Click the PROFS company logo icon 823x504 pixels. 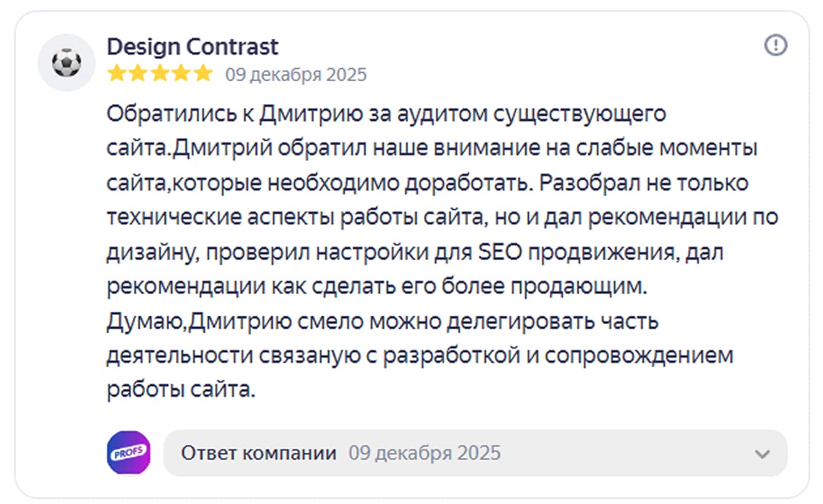(x=129, y=453)
